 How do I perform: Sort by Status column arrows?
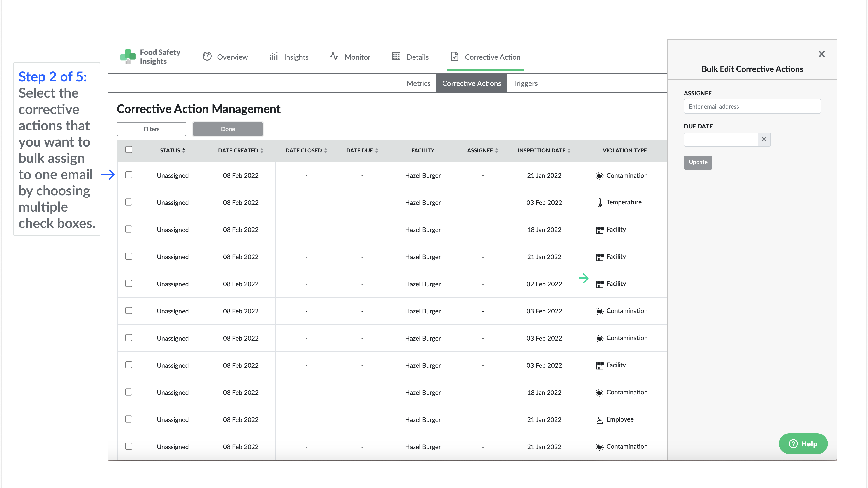point(184,151)
